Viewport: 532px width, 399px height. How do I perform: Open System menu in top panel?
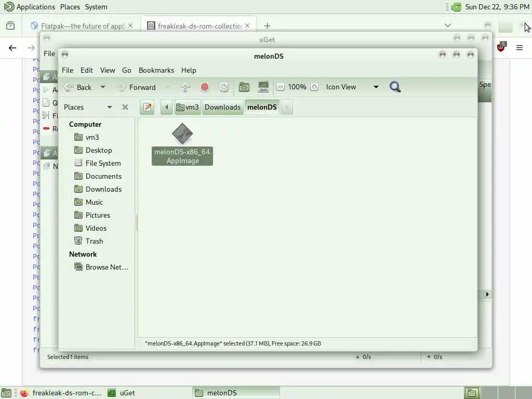pos(96,7)
